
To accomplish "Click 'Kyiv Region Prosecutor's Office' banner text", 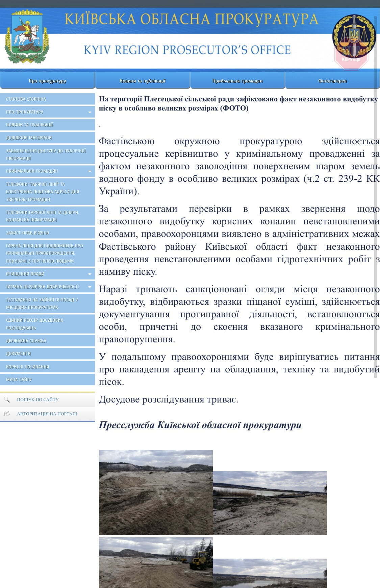I will coord(187,50).
